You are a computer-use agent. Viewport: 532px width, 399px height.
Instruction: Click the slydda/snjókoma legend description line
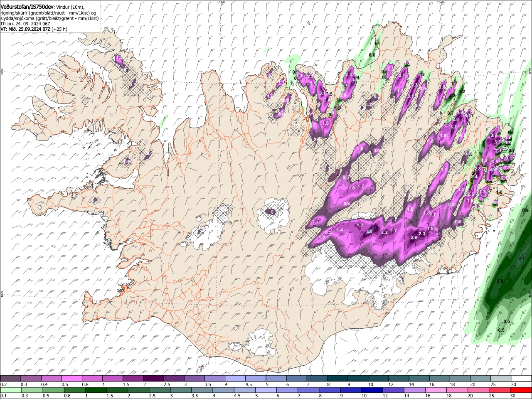49,18
